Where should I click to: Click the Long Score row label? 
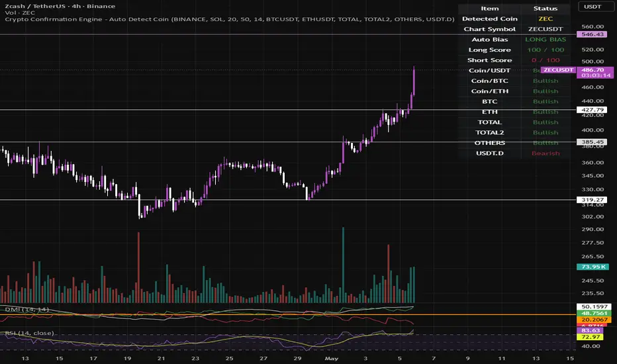[489, 50]
